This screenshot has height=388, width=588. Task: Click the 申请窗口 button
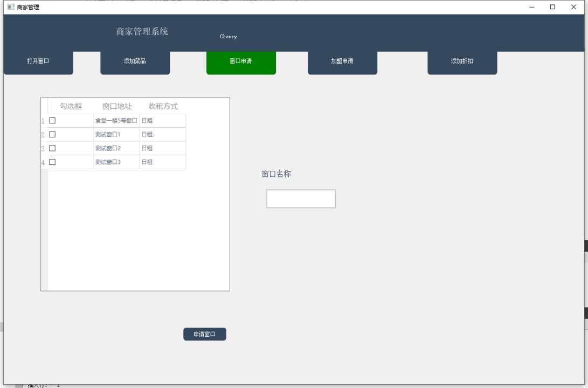pyautogui.click(x=205, y=334)
